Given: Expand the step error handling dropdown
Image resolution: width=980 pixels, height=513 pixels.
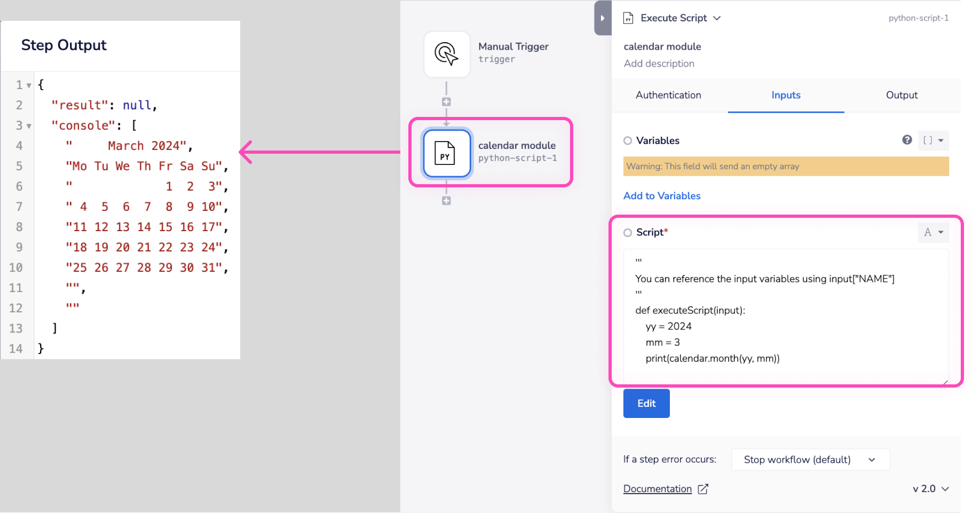Looking at the screenshot, I should pyautogui.click(x=809, y=460).
